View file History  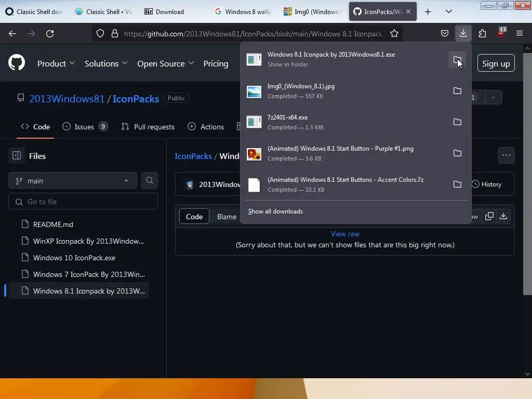(486, 184)
